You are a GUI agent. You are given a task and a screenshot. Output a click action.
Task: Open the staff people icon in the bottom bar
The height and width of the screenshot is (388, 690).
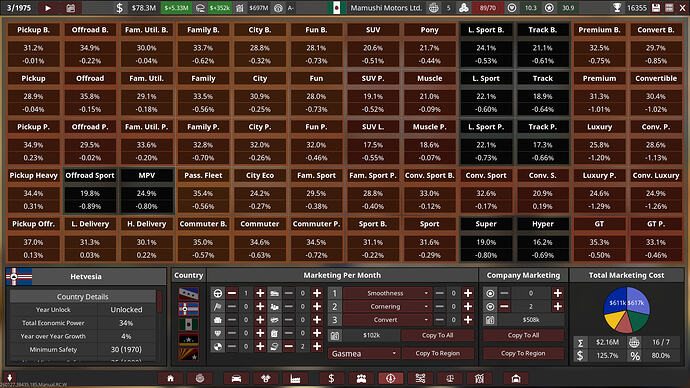pos(361,378)
